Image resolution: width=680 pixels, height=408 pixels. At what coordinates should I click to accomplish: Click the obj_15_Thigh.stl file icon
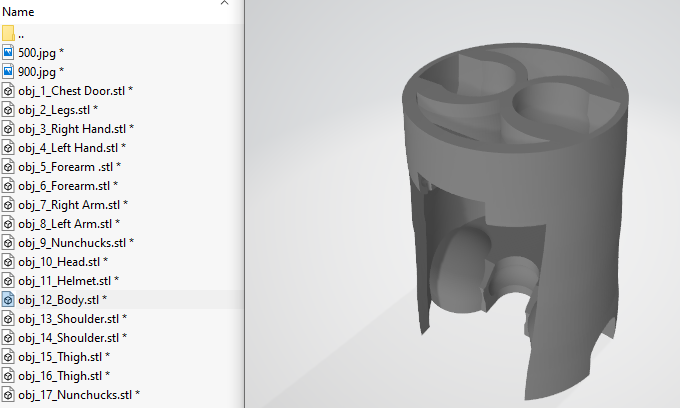pyautogui.click(x=8, y=357)
